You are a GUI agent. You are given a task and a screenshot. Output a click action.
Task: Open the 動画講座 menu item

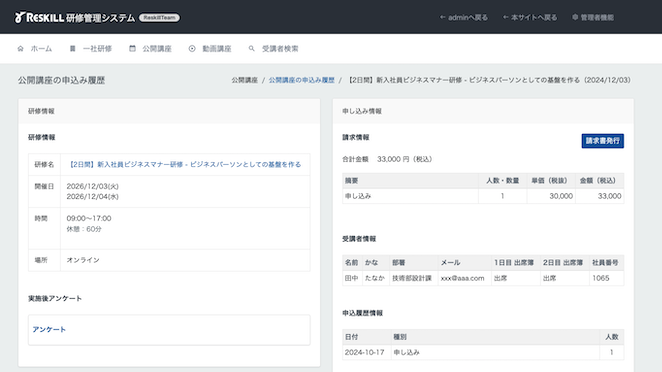[217, 49]
